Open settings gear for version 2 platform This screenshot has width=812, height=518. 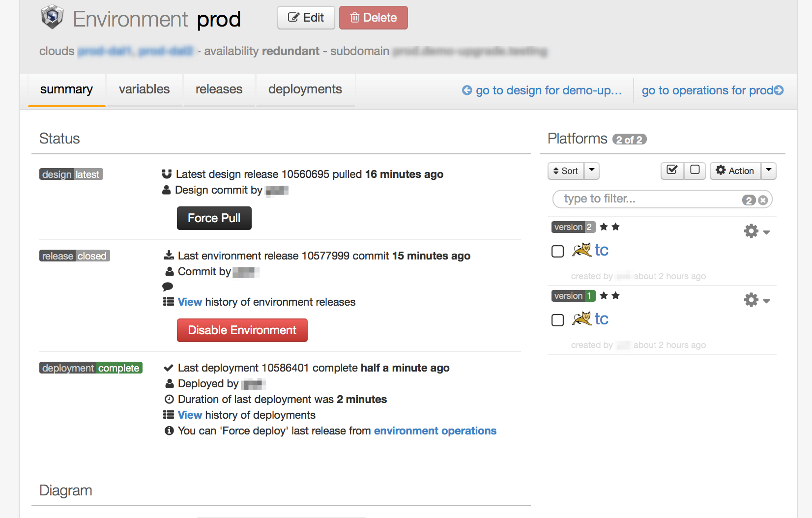click(751, 230)
